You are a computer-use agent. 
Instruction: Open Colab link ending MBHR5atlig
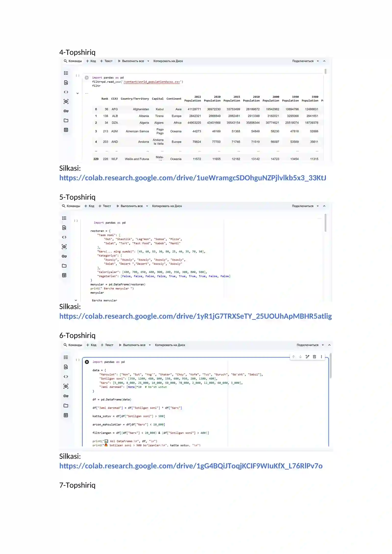pos(196,316)
